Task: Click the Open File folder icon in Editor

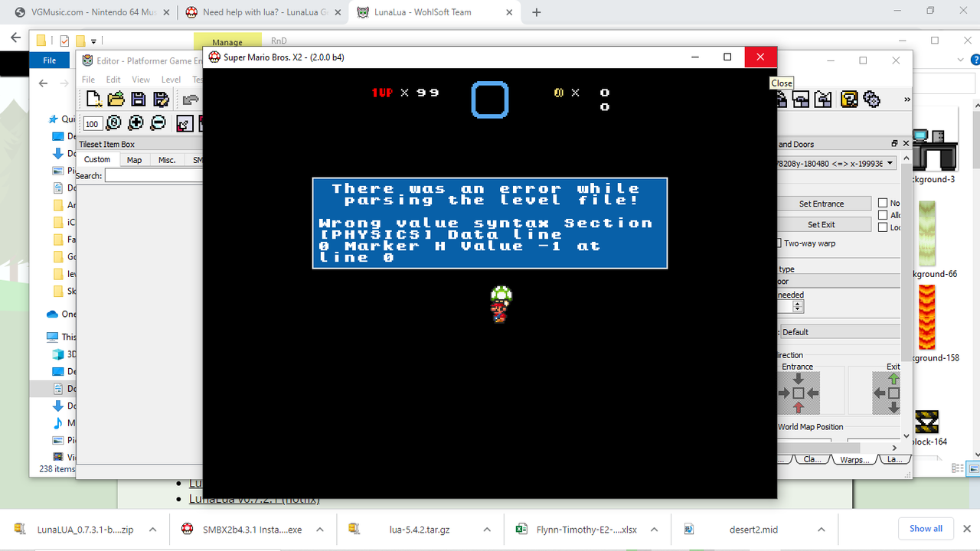Action: [116, 99]
